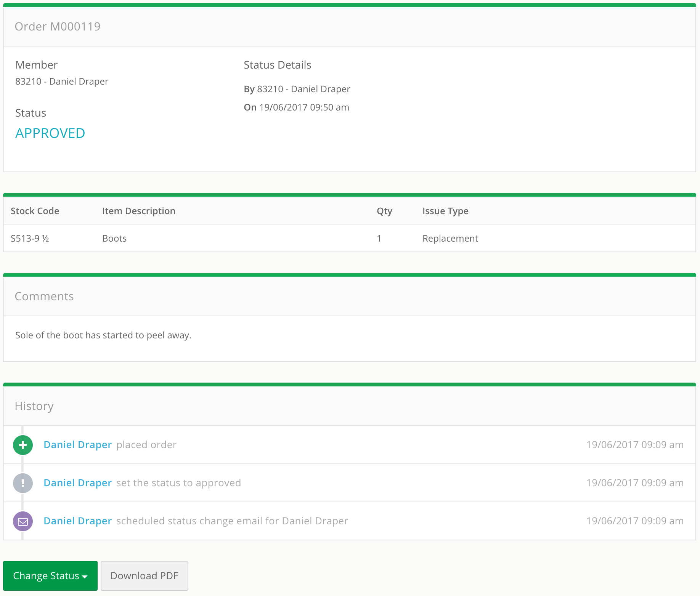Viewport: 700px width, 596px height.
Task: Click 'placed order' history text
Action: pos(146,445)
